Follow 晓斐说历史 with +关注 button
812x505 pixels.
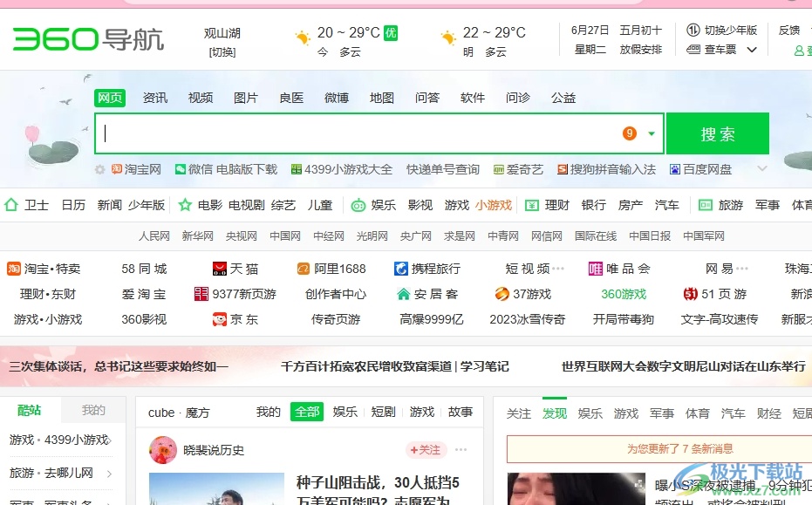point(426,450)
